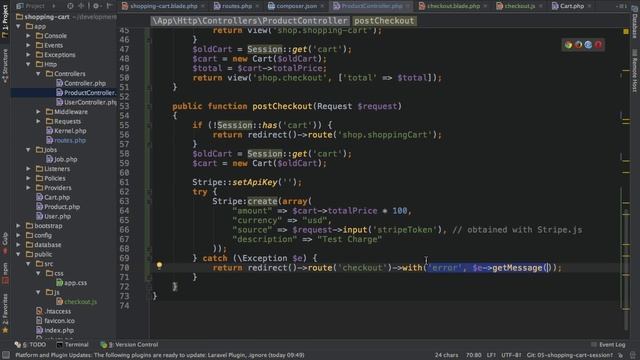Open the tabs list overflow icon
The image size is (640, 360).
click(623, 6)
